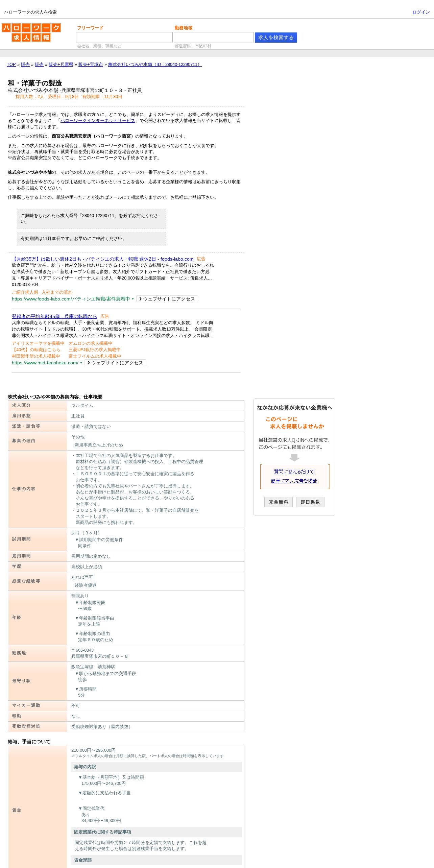Expand foods-labo.com URL dropdown arrow

click(133, 299)
